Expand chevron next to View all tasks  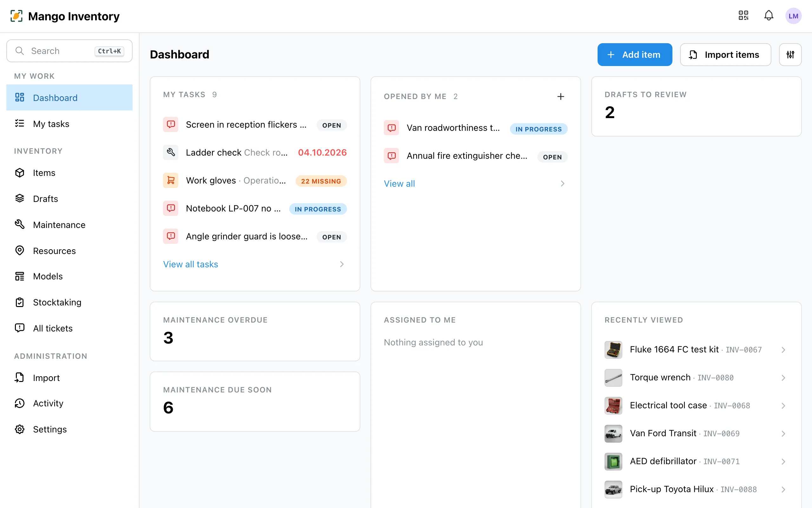(x=342, y=264)
